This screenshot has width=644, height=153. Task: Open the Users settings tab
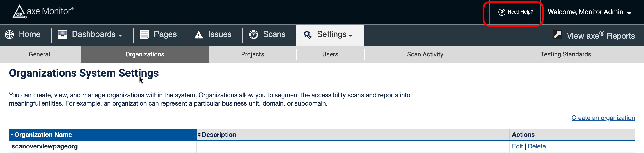tap(330, 54)
